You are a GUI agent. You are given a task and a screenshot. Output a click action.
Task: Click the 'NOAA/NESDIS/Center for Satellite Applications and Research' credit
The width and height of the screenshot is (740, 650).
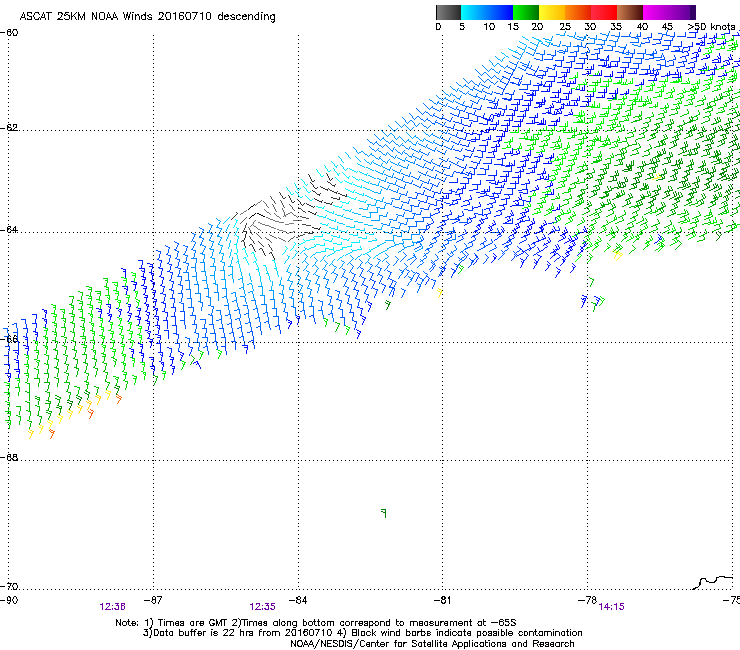tap(432, 644)
